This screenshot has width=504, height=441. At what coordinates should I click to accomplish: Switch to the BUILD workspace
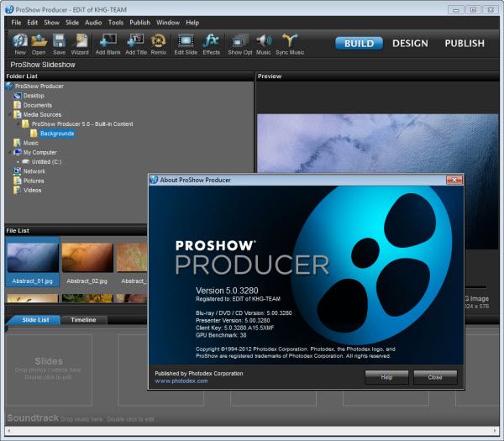(359, 44)
